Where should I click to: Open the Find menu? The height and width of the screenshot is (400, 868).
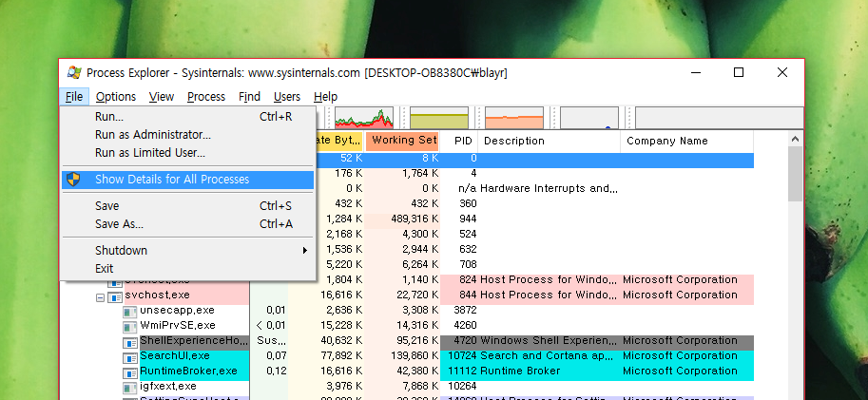[x=249, y=97]
